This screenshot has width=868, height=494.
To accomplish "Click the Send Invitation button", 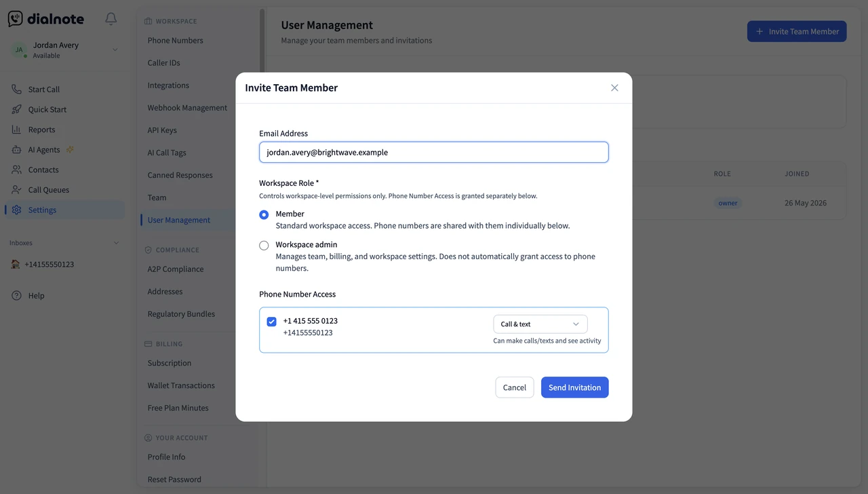I will tap(575, 387).
